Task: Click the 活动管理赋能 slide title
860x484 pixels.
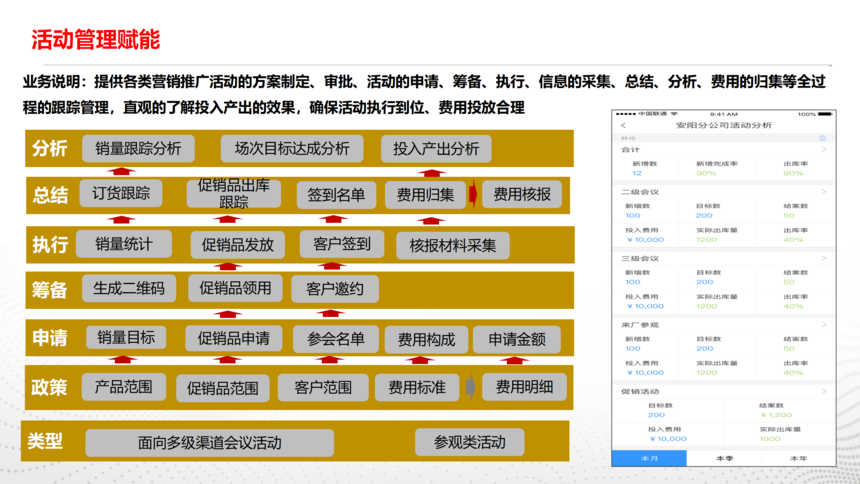Action: pyautogui.click(x=95, y=40)
